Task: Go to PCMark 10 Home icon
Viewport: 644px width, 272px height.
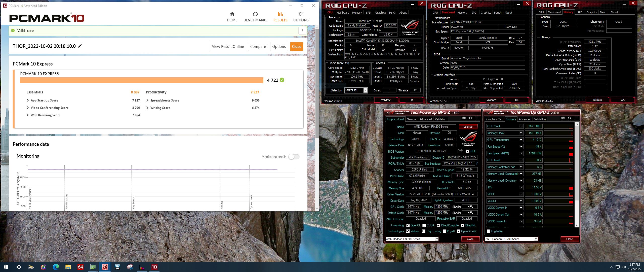Action: pos(232,14)
